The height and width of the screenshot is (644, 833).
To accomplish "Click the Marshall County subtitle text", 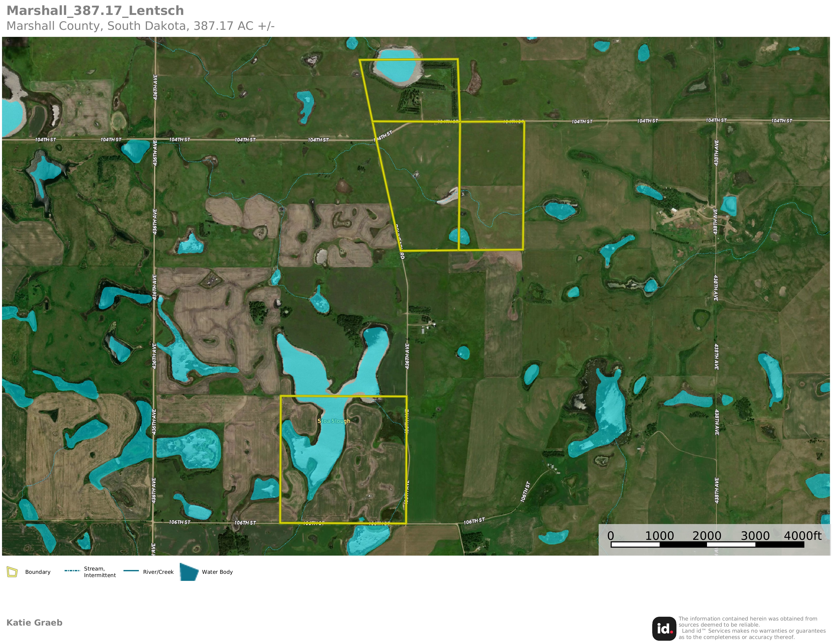I will [140, 26].
